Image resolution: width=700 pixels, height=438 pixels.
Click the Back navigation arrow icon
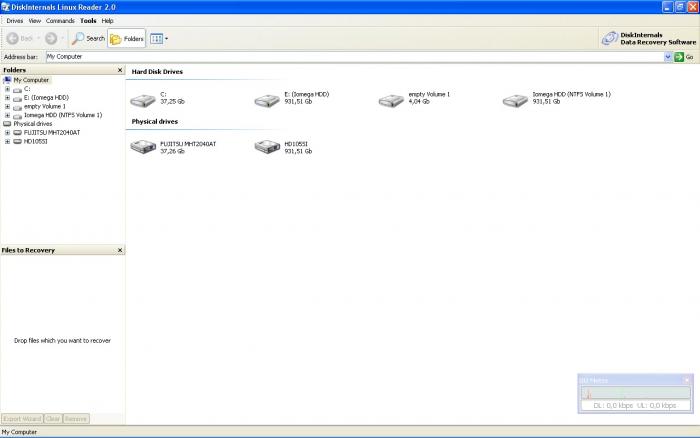point(12,39)
